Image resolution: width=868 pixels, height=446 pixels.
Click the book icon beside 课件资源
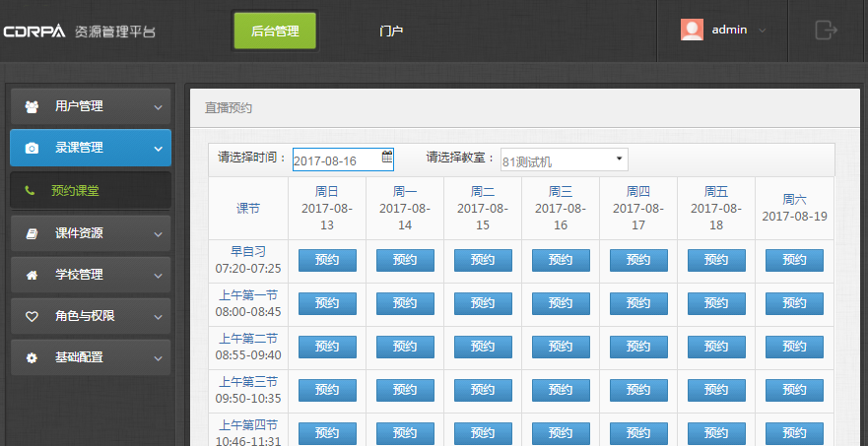(32, 233)
